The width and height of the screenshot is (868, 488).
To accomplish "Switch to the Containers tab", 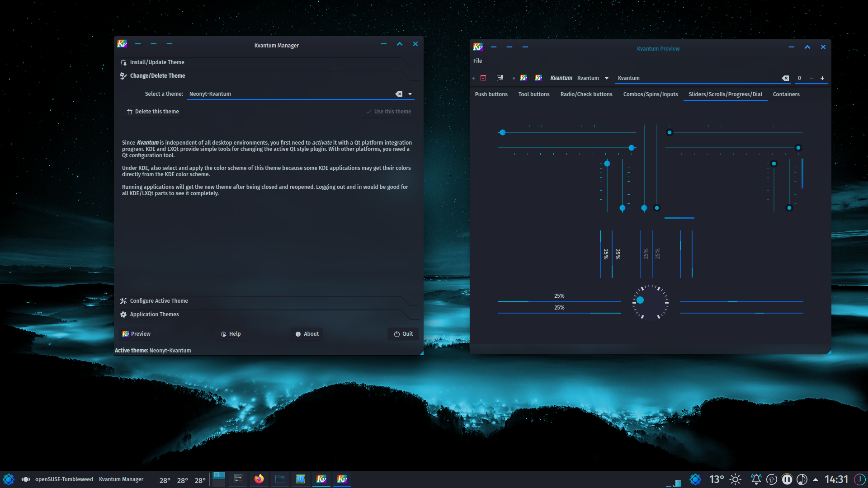I will click(x=786, y=94).
